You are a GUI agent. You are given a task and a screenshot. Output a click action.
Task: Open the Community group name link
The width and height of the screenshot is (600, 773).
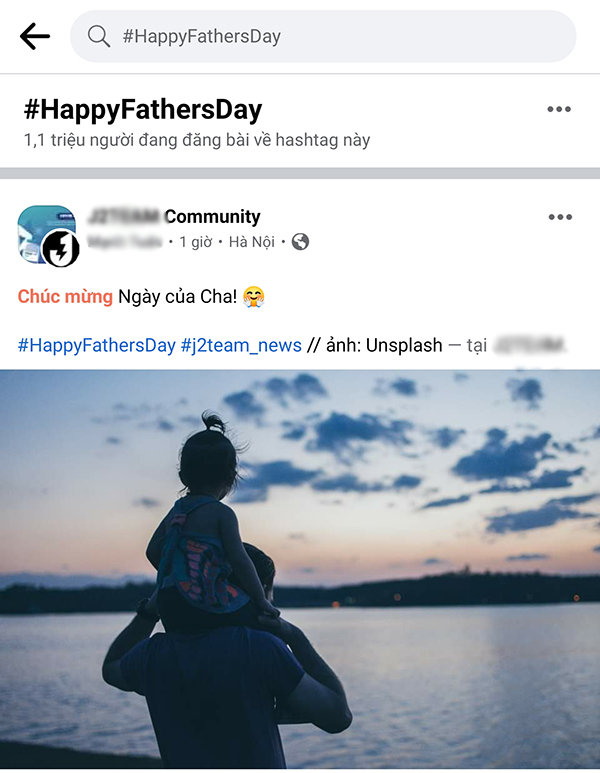[x=174, y=216]
